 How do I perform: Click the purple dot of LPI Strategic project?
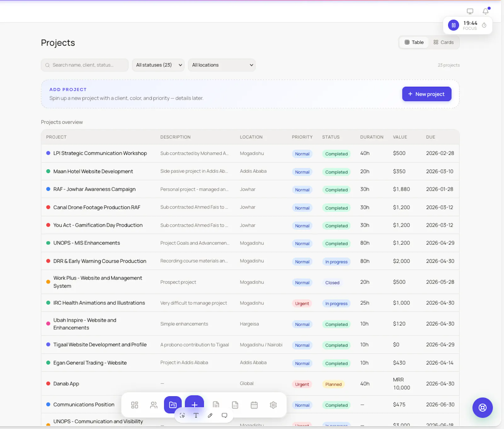pyautogui.click(x=48, y=153)
